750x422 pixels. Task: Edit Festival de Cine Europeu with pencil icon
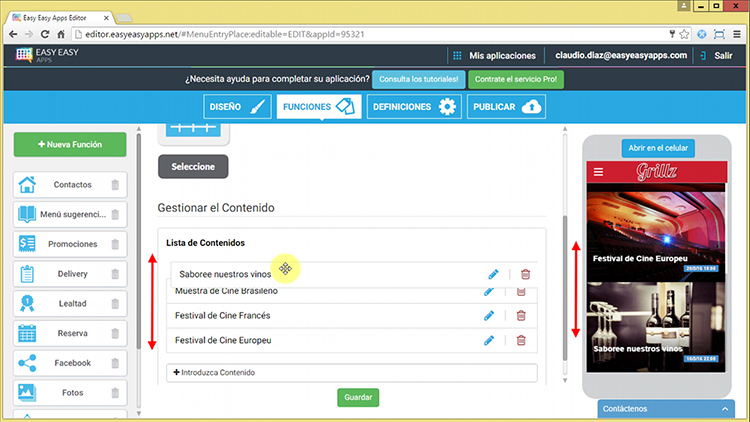tap(489, 341)
